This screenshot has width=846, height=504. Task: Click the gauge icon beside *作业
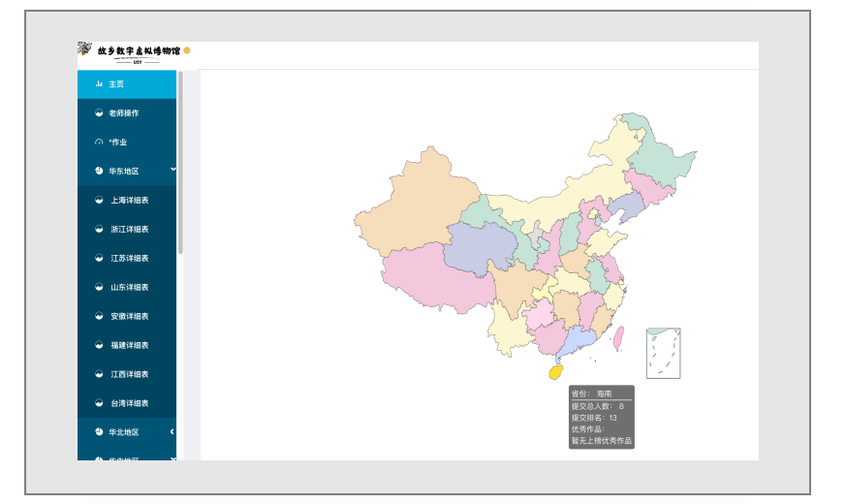coord(99,142)
